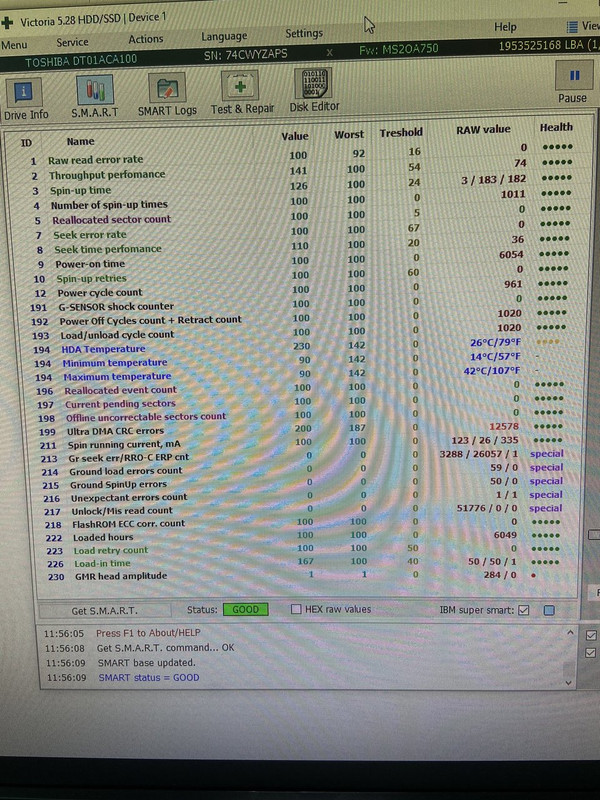Click the Treshold column header
Viewport: 600px width, 800px height.
pyautogui.click(x=401, y=133)
